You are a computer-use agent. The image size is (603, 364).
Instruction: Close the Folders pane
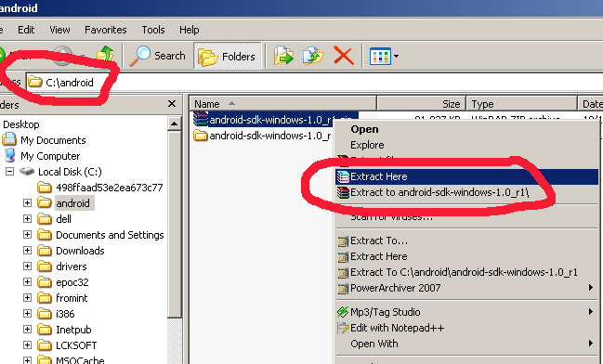(172, 104)
